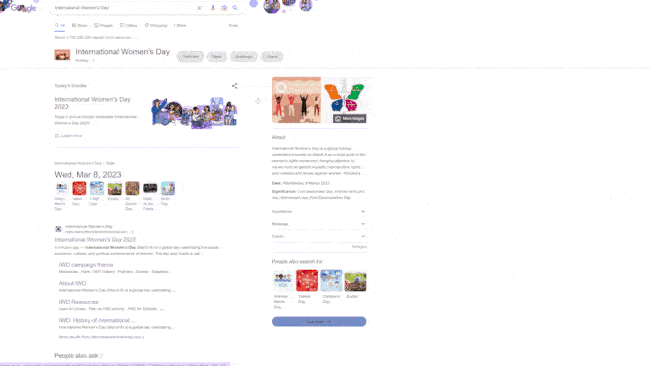Viewport: 650px width, 366px height.
Task: Select the Overview chip
Action: click(x=190, y=56)
